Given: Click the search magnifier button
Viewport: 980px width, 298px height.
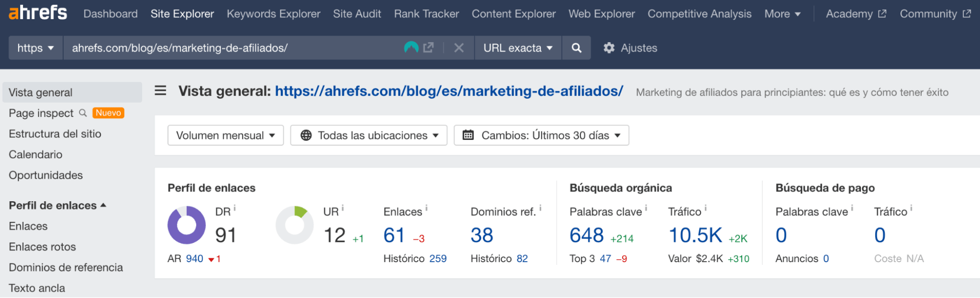Looking at the screenshot, I should (577, 48).
